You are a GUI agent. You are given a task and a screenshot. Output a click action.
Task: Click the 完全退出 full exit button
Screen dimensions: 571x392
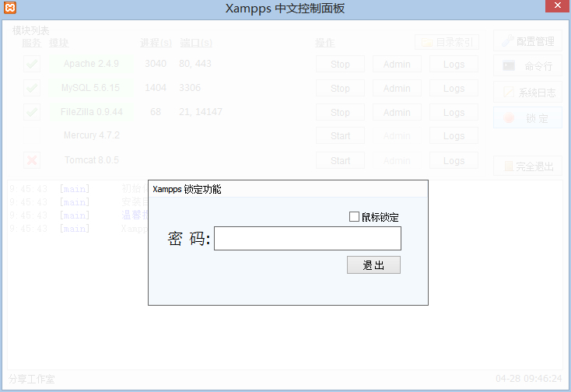click(527, 166)
